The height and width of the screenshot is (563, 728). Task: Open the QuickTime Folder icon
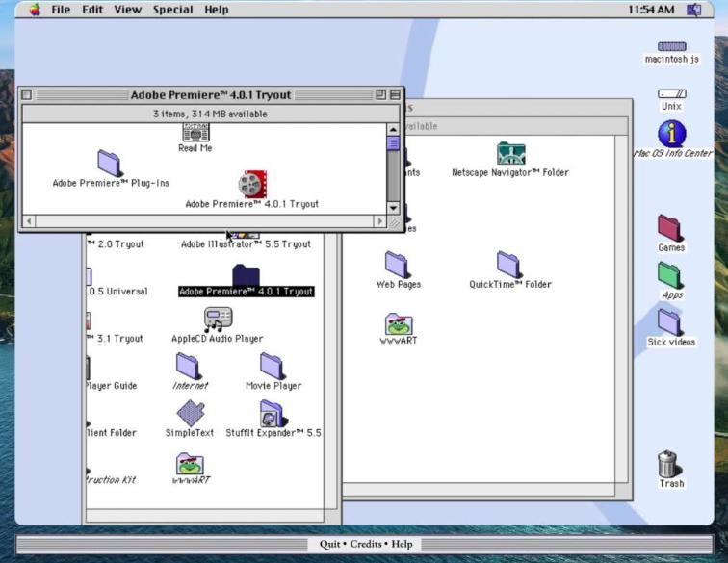tap(509, 265)
